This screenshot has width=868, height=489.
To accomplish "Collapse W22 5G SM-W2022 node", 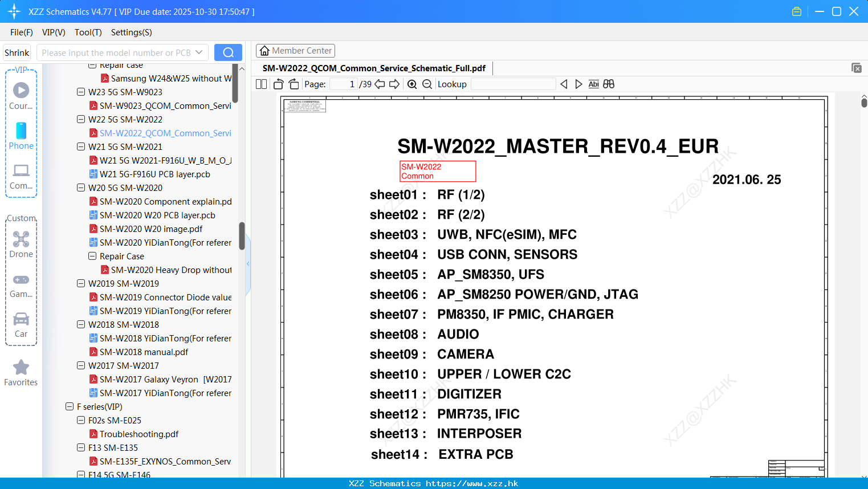I will tap(81, 119).
